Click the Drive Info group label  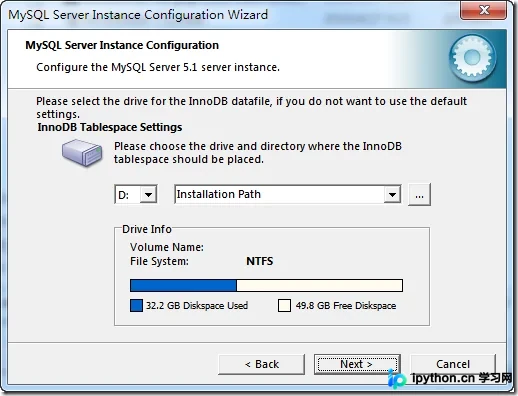coord(147,229)
